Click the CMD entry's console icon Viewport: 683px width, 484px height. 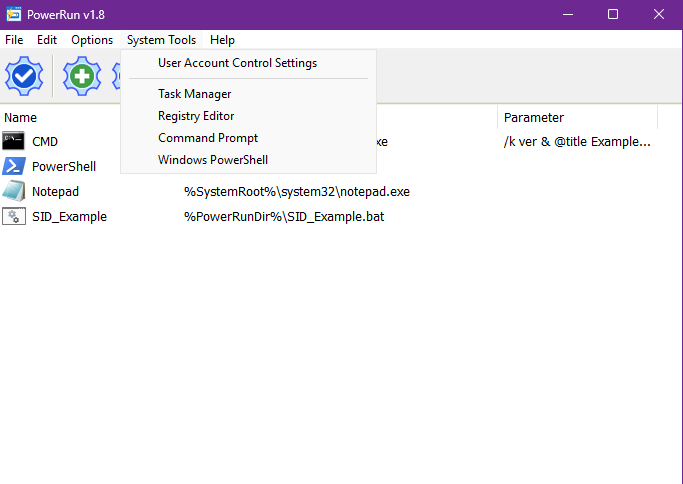click(x=14, y=141)
